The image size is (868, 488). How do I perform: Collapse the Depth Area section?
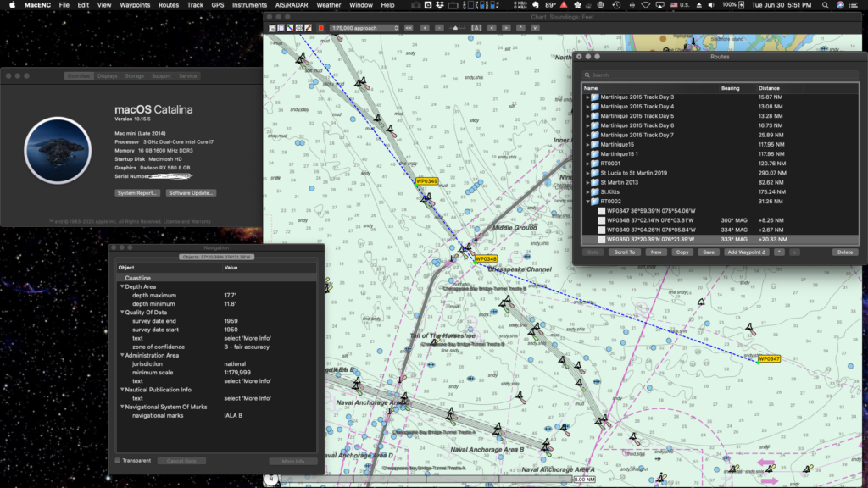[122, 286]
